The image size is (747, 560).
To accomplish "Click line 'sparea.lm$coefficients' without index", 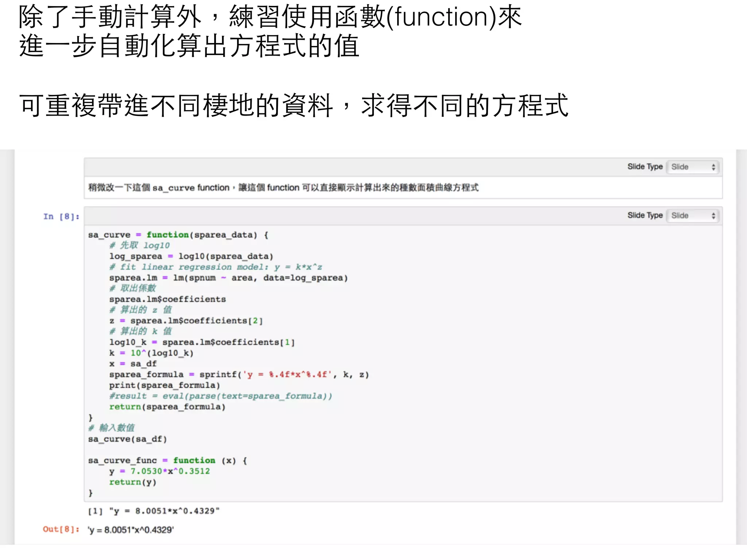I will [167, 299].
